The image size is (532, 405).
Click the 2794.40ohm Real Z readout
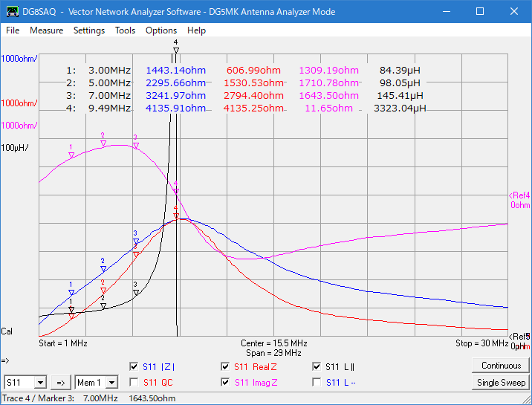(x=253, y=96)
